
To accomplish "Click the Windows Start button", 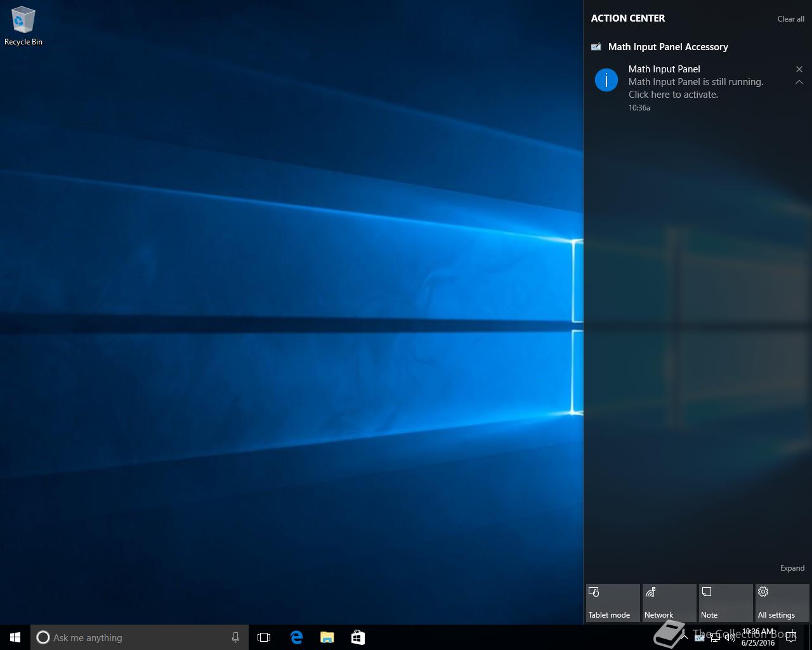I will coord(15,637).
